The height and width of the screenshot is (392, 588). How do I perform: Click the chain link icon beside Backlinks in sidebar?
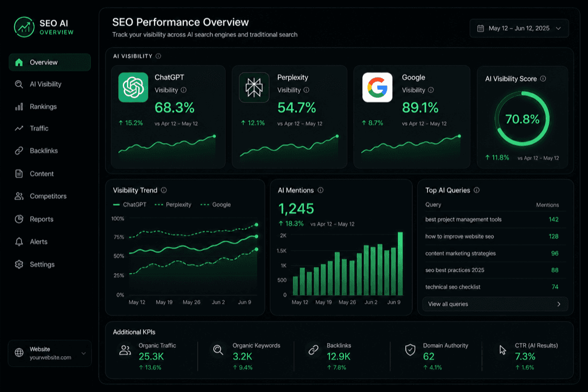(x=19, y=151)
